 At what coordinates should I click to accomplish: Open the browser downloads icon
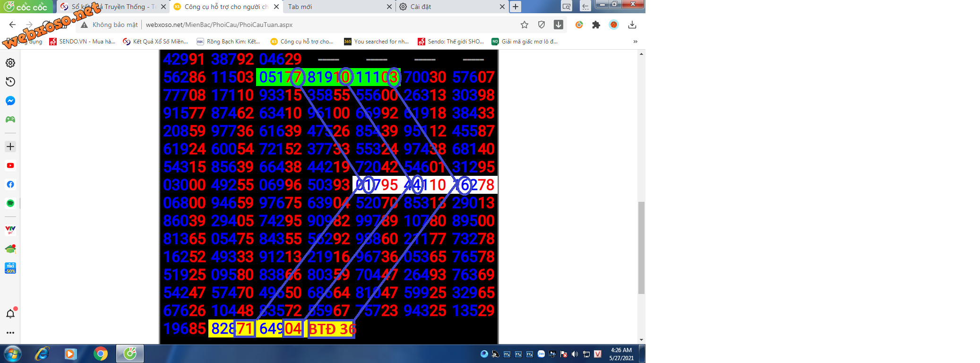pyautogui.click(x=632, y=25)
